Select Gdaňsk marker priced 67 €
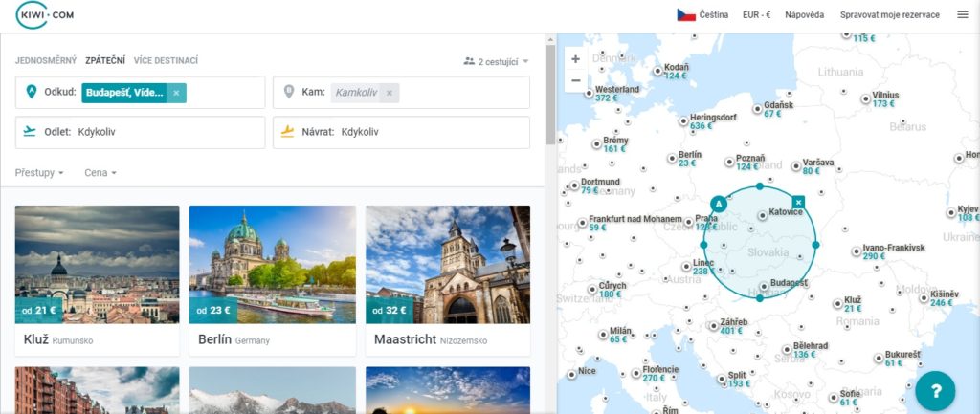This screenshot has height=414, width=980. pos(758,109)
